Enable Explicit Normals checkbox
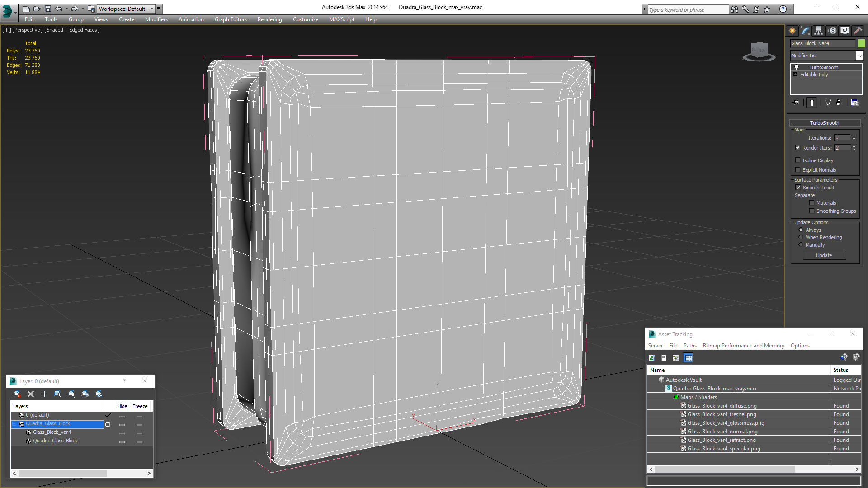Viewport: 868px width, 488px height. [797, 170]
